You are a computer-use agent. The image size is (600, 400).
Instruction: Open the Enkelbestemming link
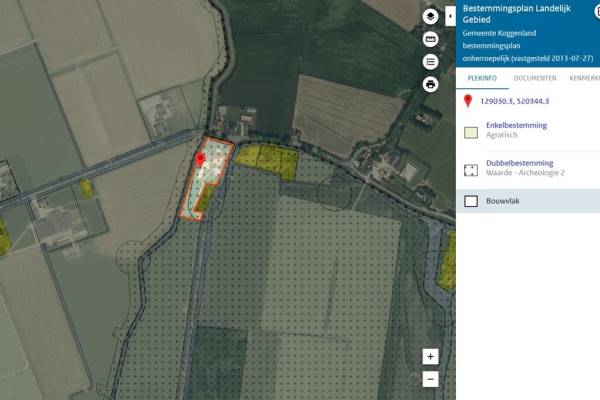click(517, 125)
